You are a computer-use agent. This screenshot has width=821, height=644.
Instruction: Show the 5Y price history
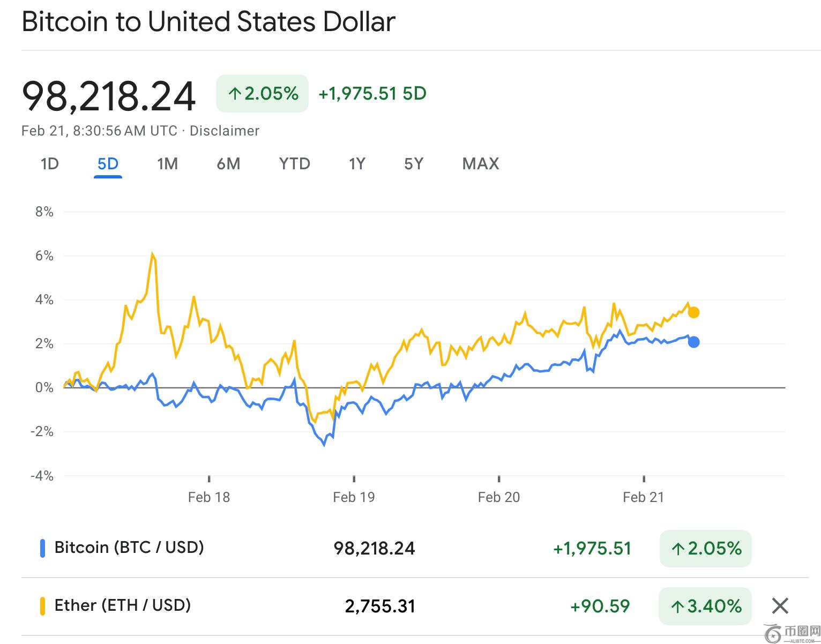click(x=414, y=163)
